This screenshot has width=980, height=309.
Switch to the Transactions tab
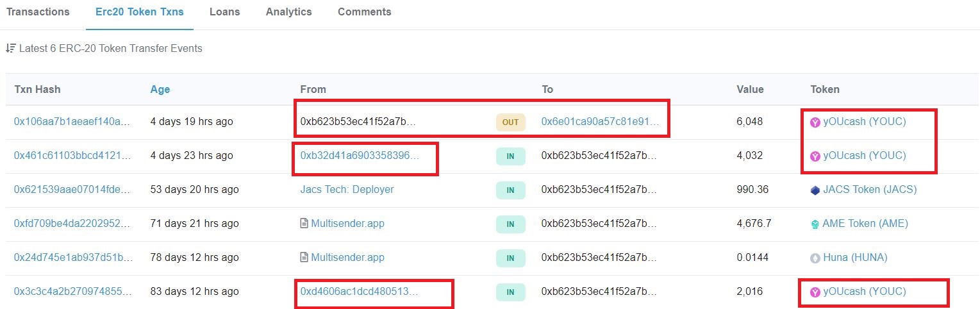click(38, 12)
